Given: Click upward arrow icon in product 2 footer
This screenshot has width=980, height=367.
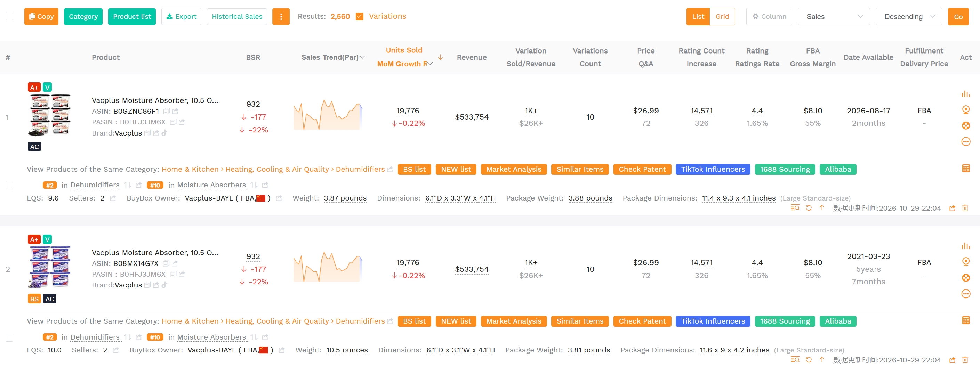Looking at the screenshot, I should [822, 360].
